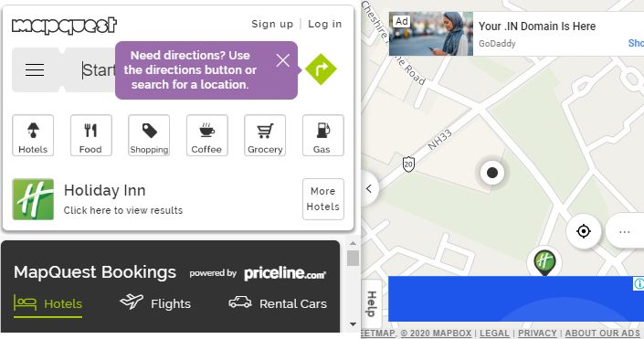This screenshot has width=644, height=339.
Task: Switch to the Rental Cars tab
Action: click(278, 303)
